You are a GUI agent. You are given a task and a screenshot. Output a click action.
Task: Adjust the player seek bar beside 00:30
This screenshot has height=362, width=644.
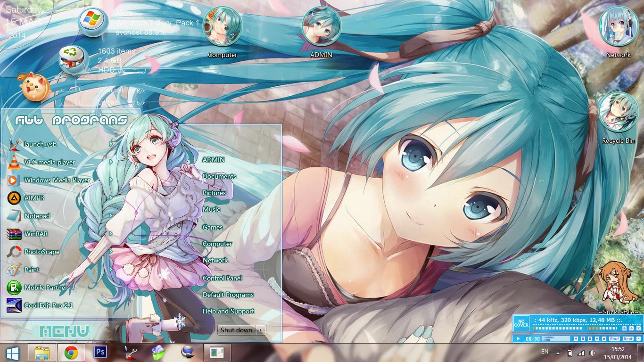coord(556,339)
